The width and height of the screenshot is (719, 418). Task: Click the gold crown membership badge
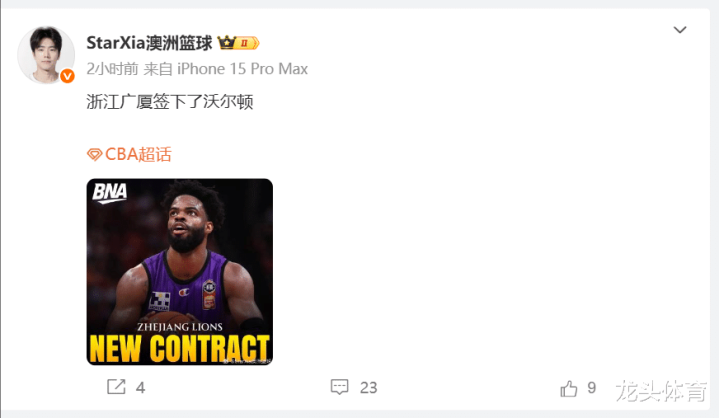point(238,43)
